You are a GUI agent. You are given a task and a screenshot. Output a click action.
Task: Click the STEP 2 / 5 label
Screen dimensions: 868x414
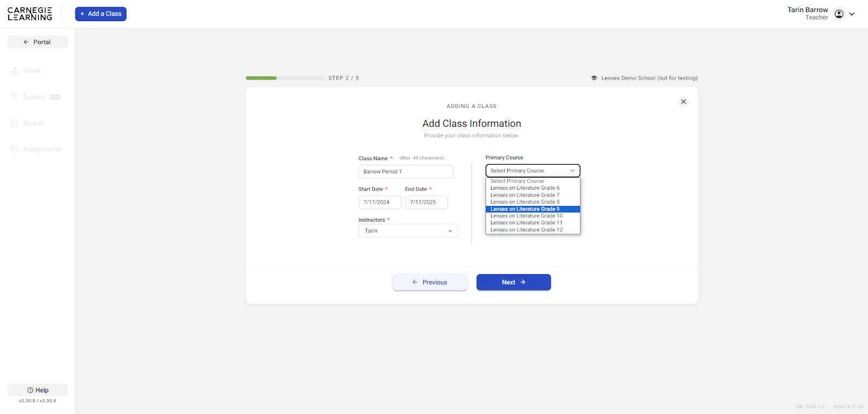343,78
